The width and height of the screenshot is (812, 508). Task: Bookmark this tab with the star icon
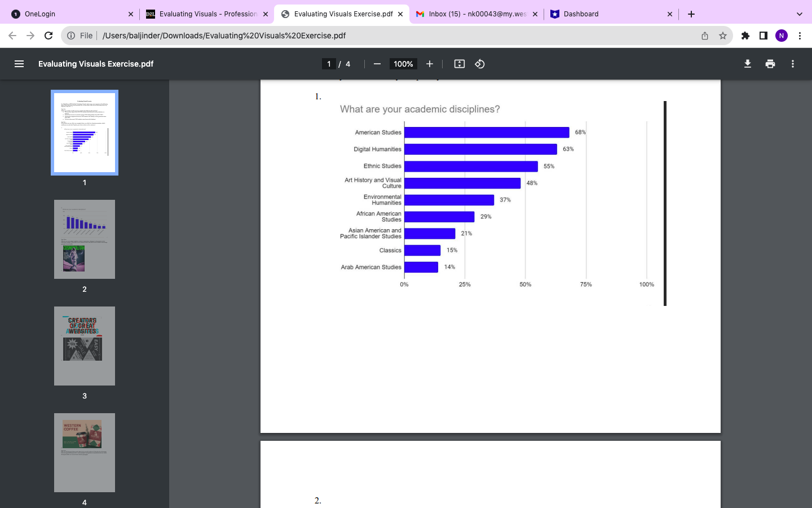(x=723, y=36)
